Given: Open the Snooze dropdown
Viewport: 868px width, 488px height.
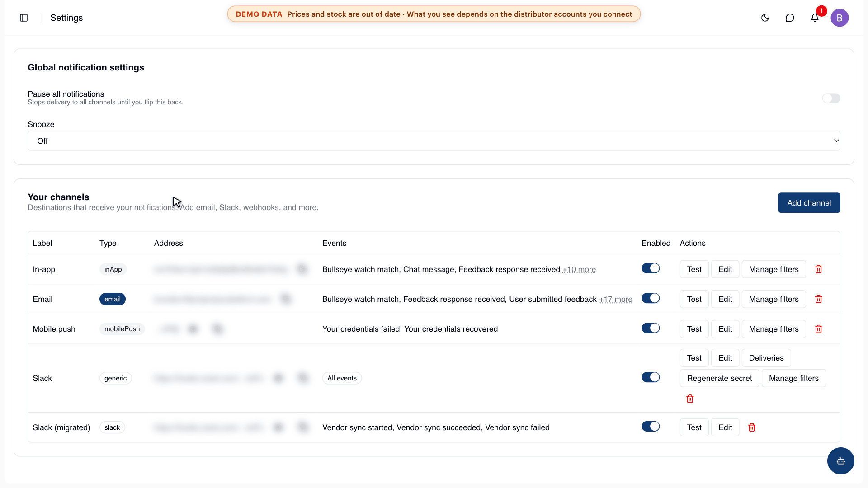Looking at the screenshot, I should click(434, 141).
